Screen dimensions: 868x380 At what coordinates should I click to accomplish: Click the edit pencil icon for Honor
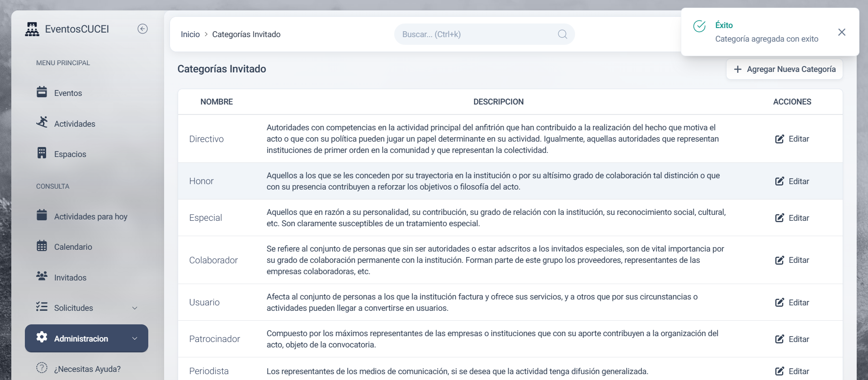(x=779, y=181)
